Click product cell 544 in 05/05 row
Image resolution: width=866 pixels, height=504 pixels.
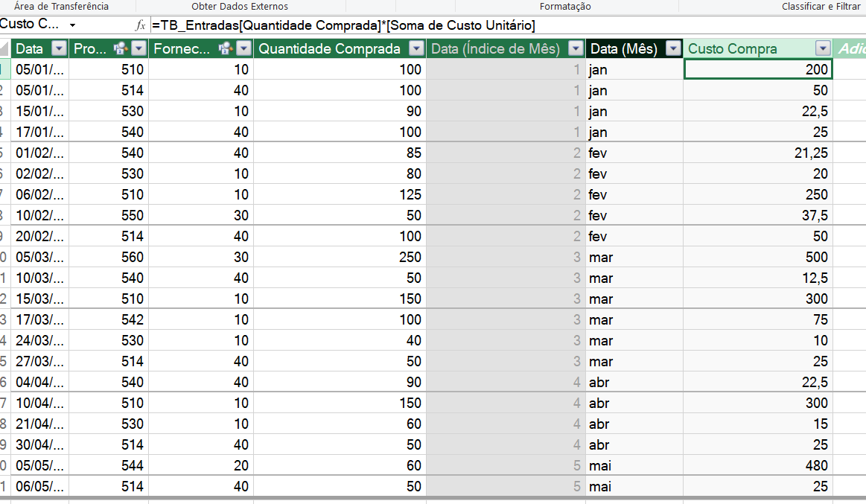tap(109, 465)
